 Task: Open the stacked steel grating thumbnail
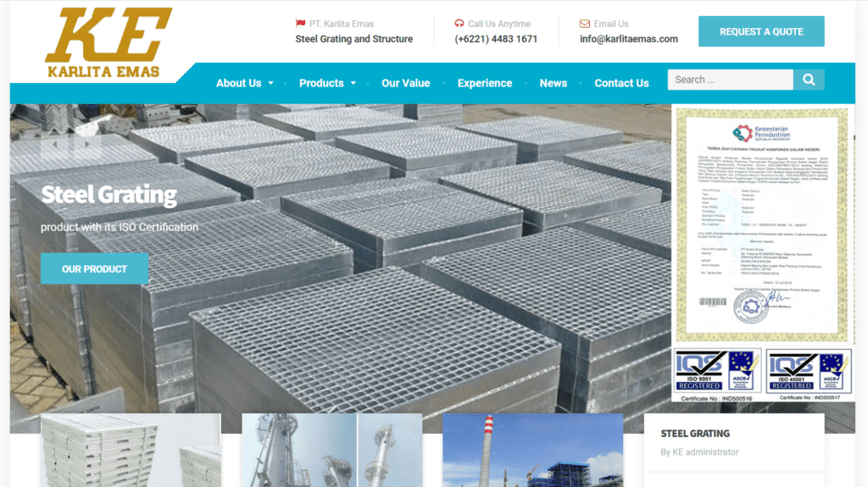coord(131,450)
